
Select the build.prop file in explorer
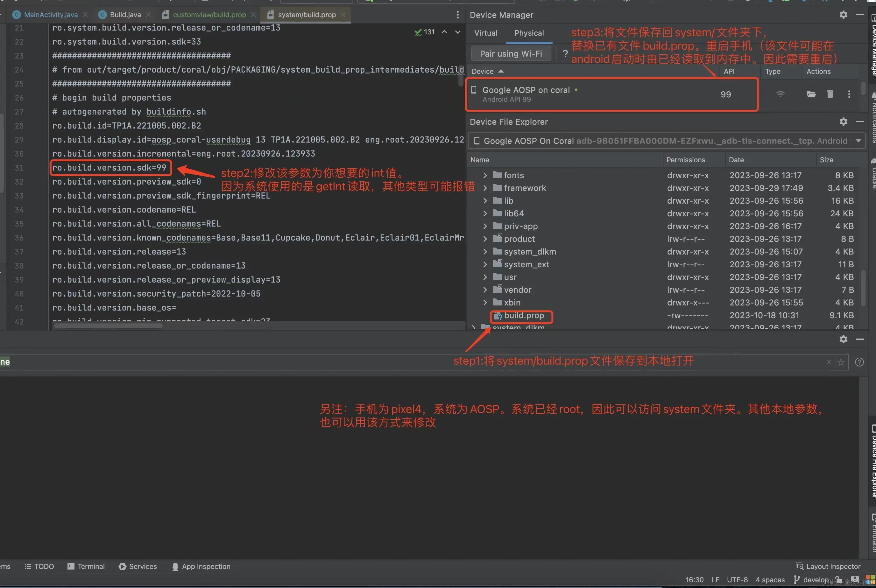pyautogui.click(x=523, y=315)
